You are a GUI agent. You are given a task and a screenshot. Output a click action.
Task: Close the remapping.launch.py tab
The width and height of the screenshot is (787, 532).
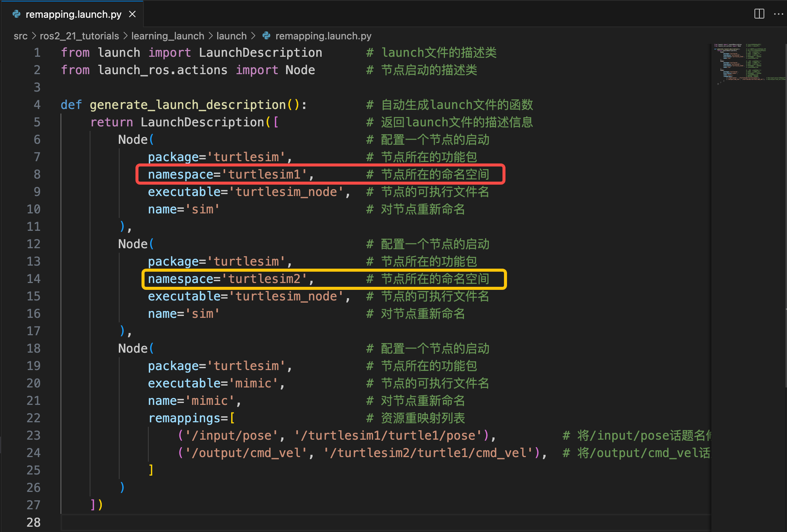coord(132,14)
